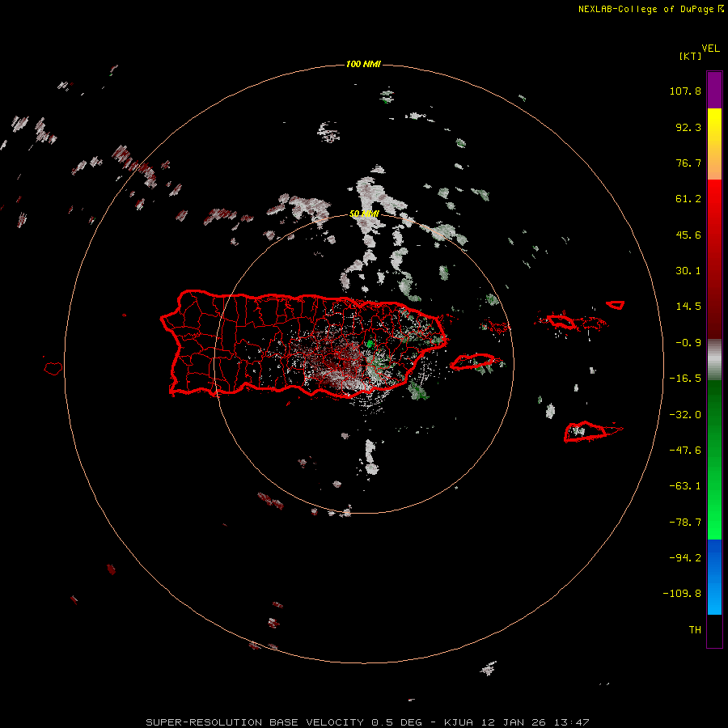
Task: Click the -78.7 velocity scale value
Action: (685, 523)
